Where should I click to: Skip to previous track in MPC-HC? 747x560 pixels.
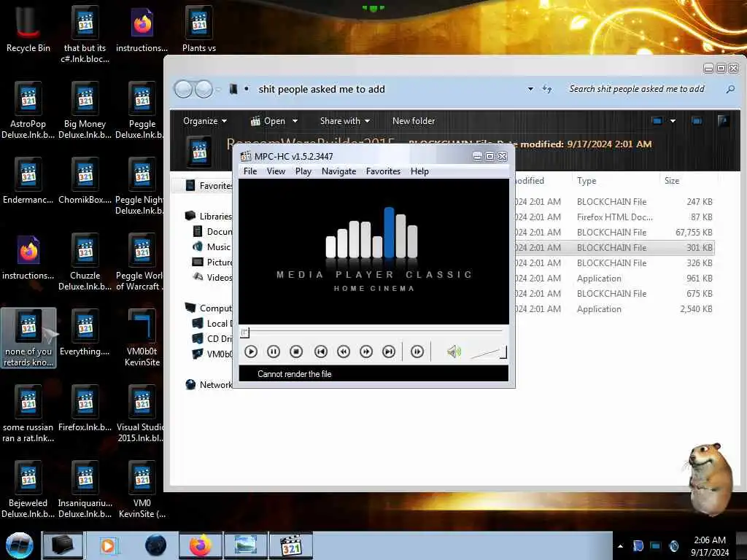pyautogui.click(x=321, y=351)
